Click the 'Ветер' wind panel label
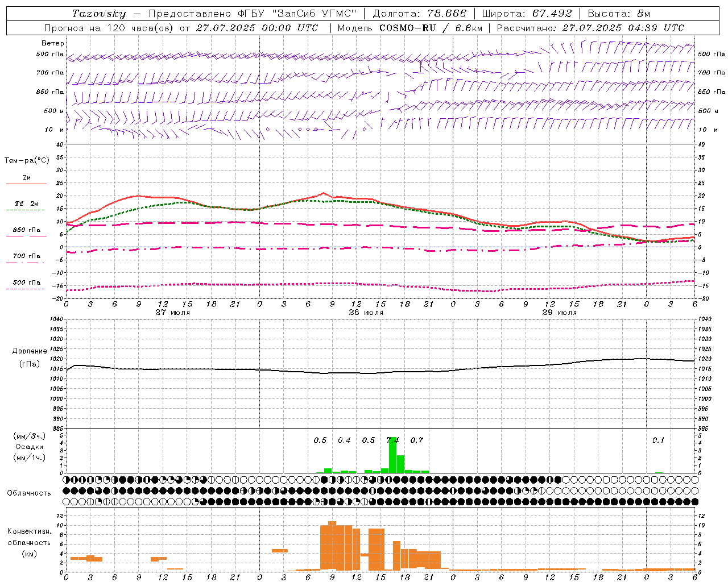Image resolution: width=728 pixels, height=582 pixels. click(53, 43)
